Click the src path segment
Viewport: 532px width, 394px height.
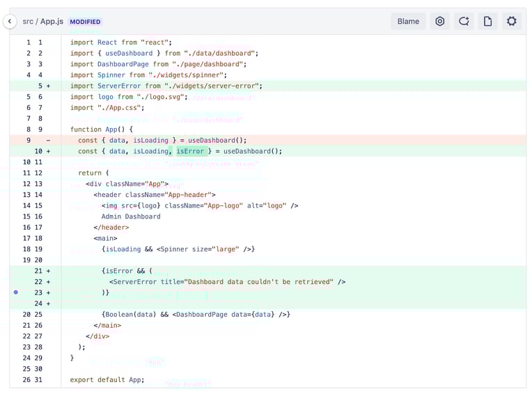(28, 22)
